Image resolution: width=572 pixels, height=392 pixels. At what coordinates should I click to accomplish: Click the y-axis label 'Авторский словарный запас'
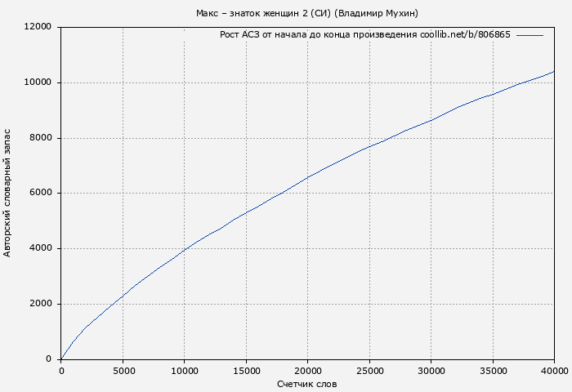[8, 193]
